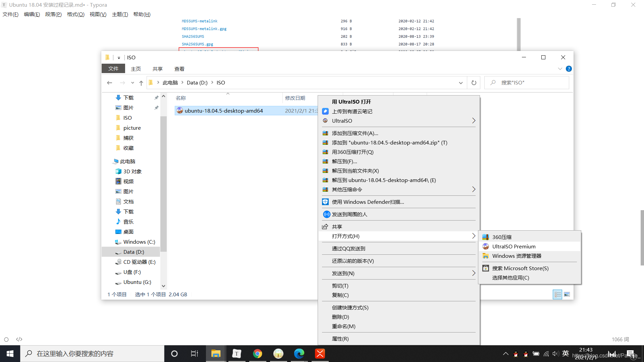This screenshot has height=362, width=644.
Task: Click the up-one-level arrow in Explorer
Action: pos(141,83)
